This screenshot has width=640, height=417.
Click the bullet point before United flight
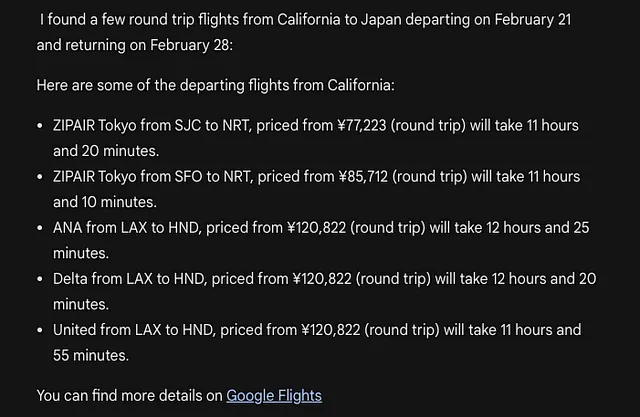click(40, 330)
